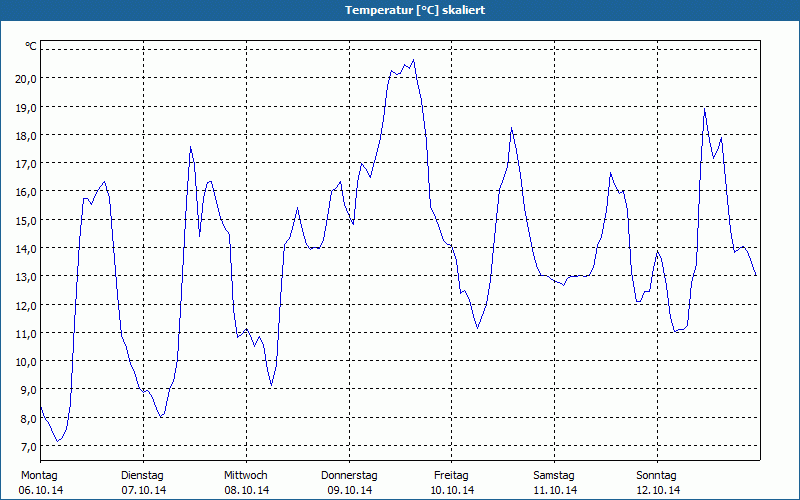
Task: Click the 10,0 y-axis label
Action: click(x=27, y=362)
